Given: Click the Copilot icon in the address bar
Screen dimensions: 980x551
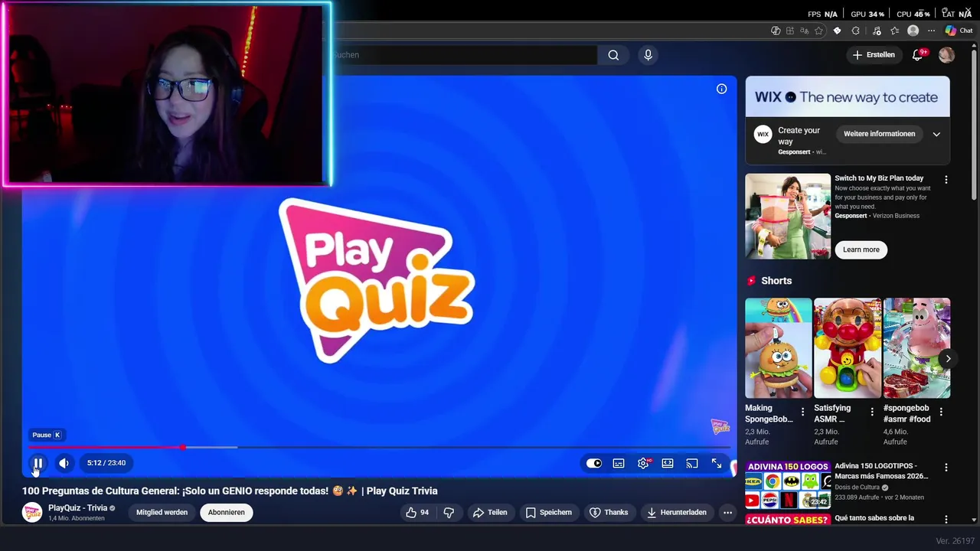Looking at the screenshot, I should click(x=776, y=31).
